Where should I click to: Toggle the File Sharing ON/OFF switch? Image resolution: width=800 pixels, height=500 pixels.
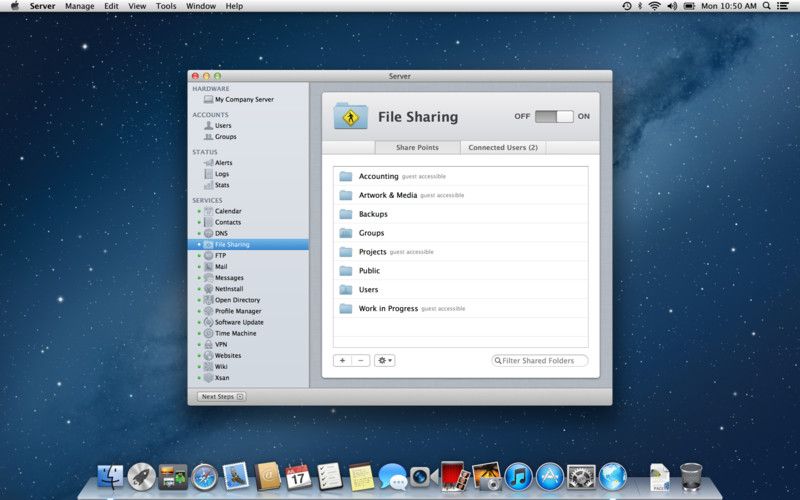tap(554, 117)
